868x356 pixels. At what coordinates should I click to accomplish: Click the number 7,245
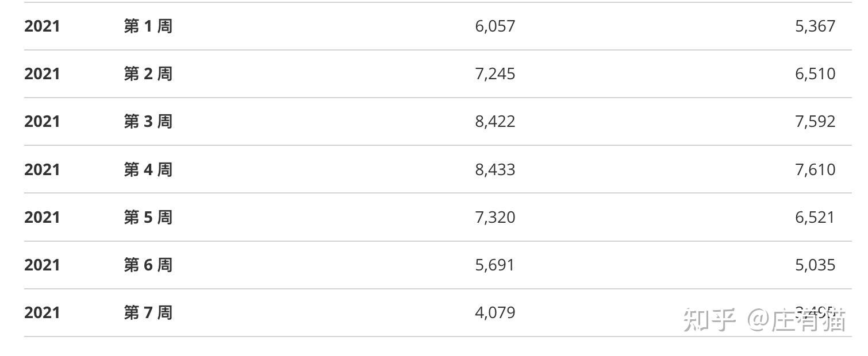pos(495,74)
